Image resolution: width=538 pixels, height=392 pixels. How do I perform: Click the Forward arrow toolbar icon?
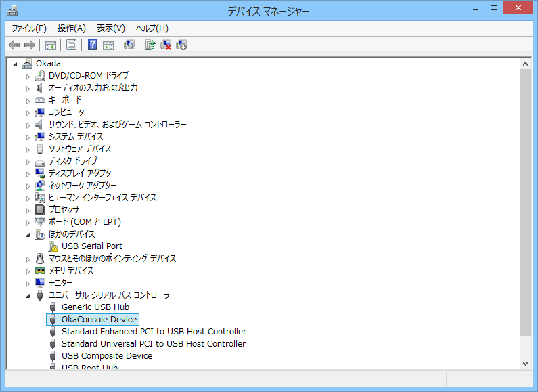point(30,45)
